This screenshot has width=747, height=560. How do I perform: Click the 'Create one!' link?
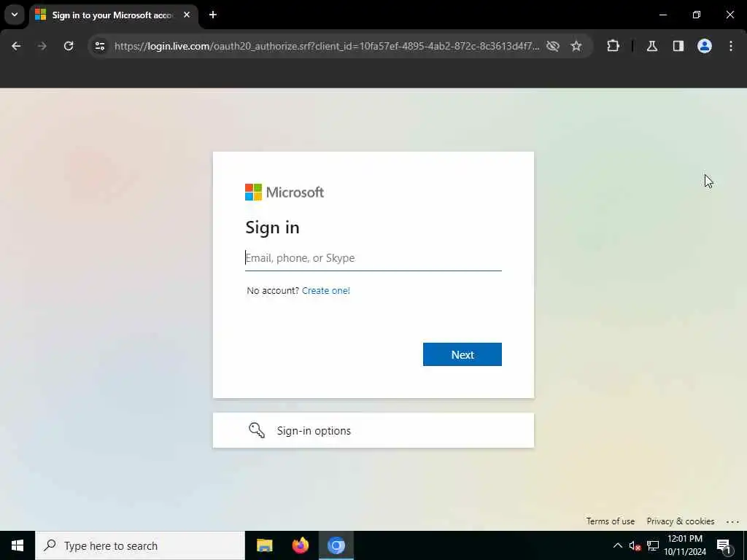coord(326,290)
